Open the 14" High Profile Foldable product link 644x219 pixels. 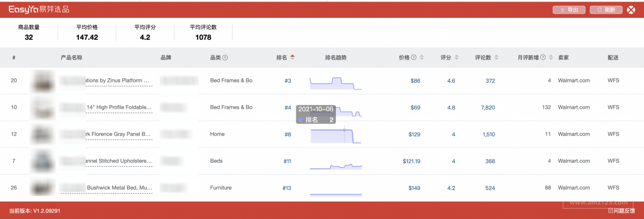click(106, 107)
